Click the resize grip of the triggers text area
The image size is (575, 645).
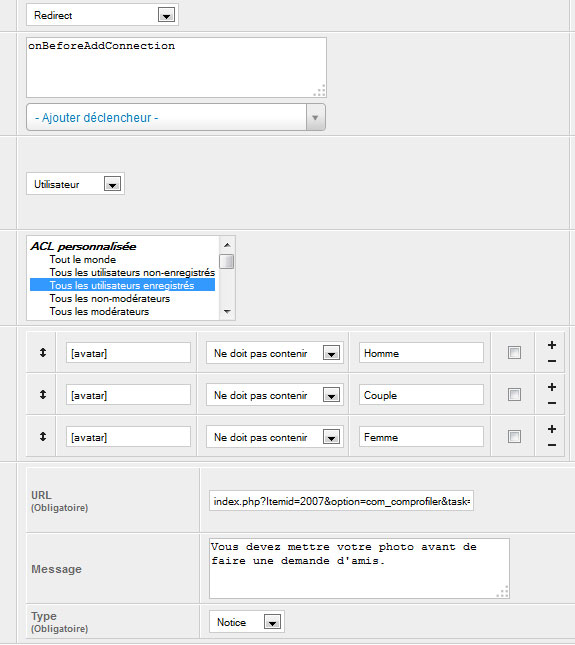click(x=320, y=90)
